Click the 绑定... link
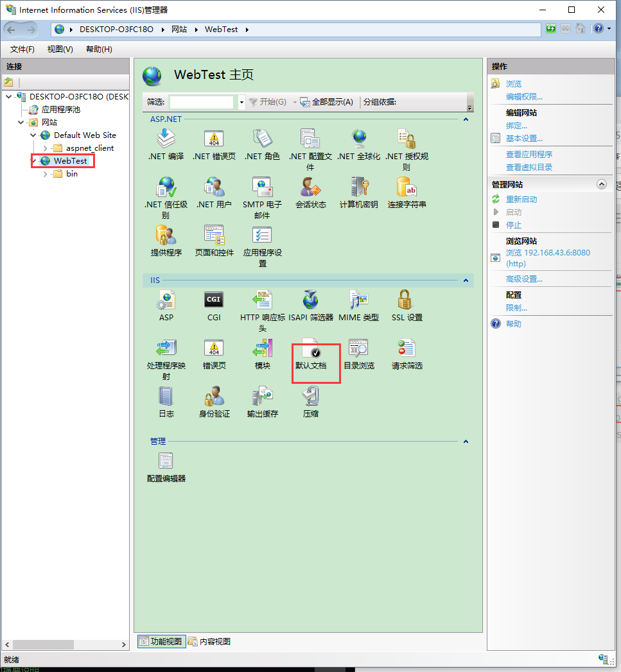Image resolution: width=621 pixels, height=672 pixels. click(x=516, y=126)
